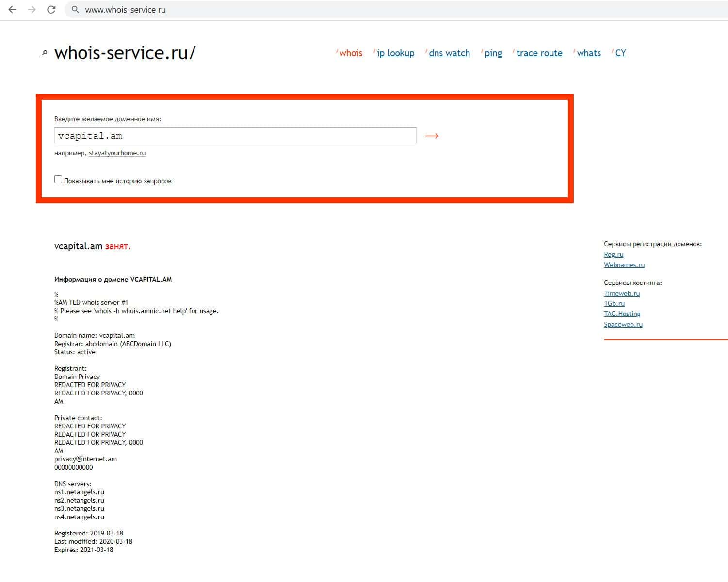This screenshot has width=728, height=582.
Task: Click the search icon in address bar
Action: (x=75, y=10)
